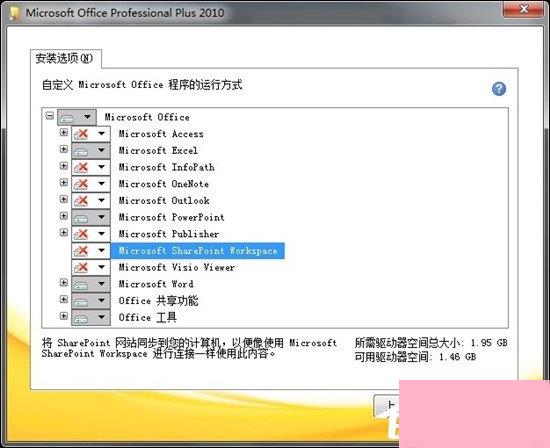
Task: Click the heading 自定义 Microsoft Office 程序的运行方式
Action: point(142,85)
